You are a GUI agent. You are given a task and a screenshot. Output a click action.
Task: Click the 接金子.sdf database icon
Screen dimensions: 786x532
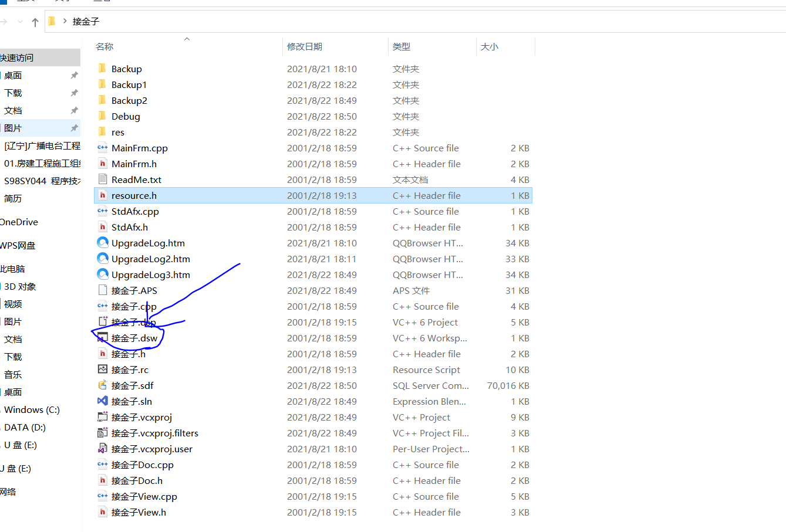click(102, 385)
